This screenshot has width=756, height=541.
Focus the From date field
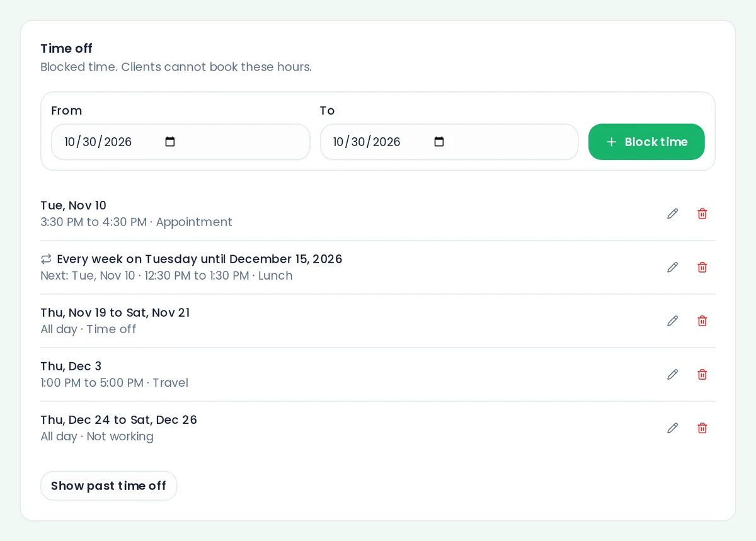coord(180,142)
